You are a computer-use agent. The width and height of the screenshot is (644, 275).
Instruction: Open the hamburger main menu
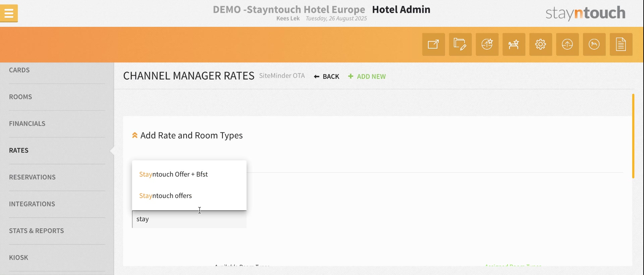pyautogui.click(x=9, y=13)
